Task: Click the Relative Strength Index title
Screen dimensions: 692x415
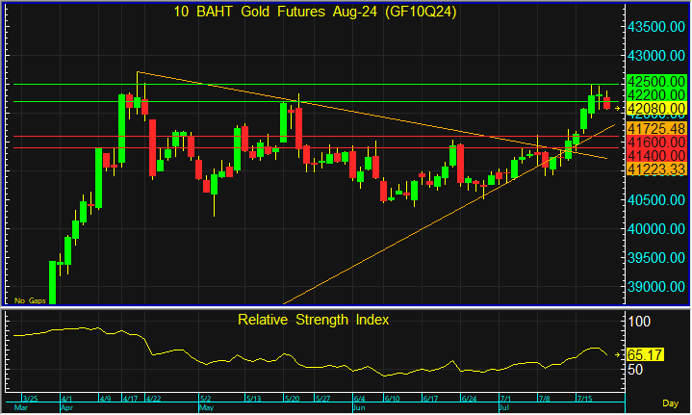Action: pyautogui.click(x=312, y=320)
